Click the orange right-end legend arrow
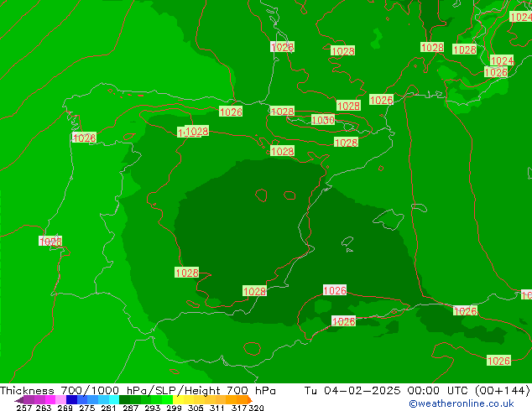 [x=250, y=400]
